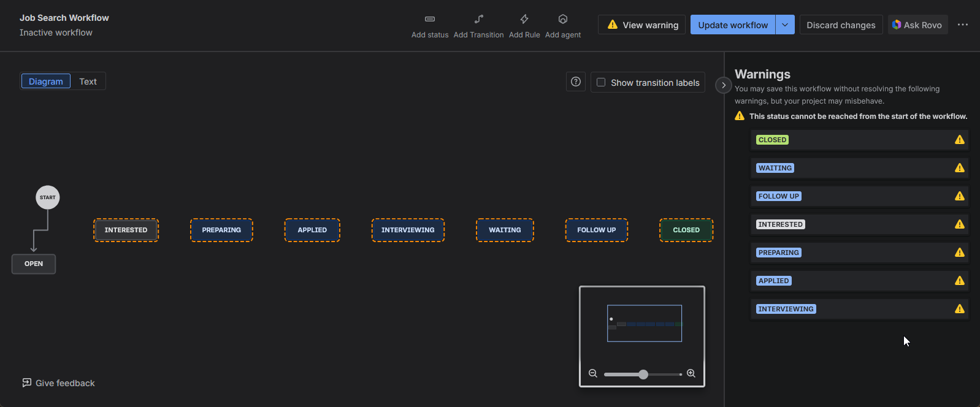
Task: Select the INTERESTED status node in diagram
Action: [126, 230]
